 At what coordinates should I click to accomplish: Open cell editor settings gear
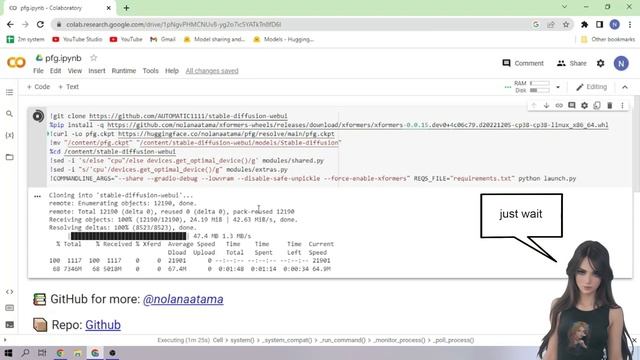pyautogui.click(x=584, y=105)
